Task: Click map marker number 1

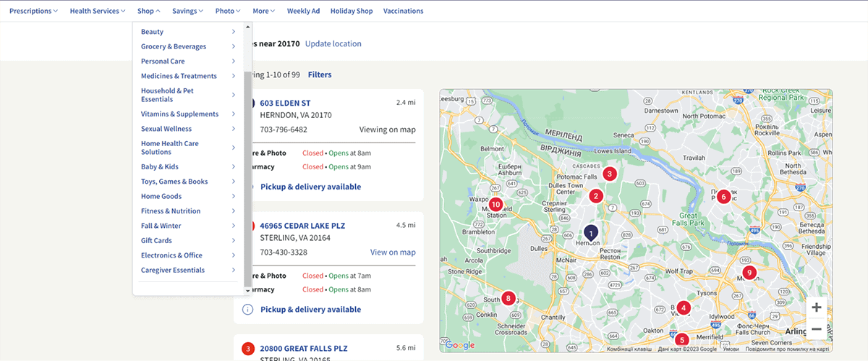Action: tap(591, 234)
